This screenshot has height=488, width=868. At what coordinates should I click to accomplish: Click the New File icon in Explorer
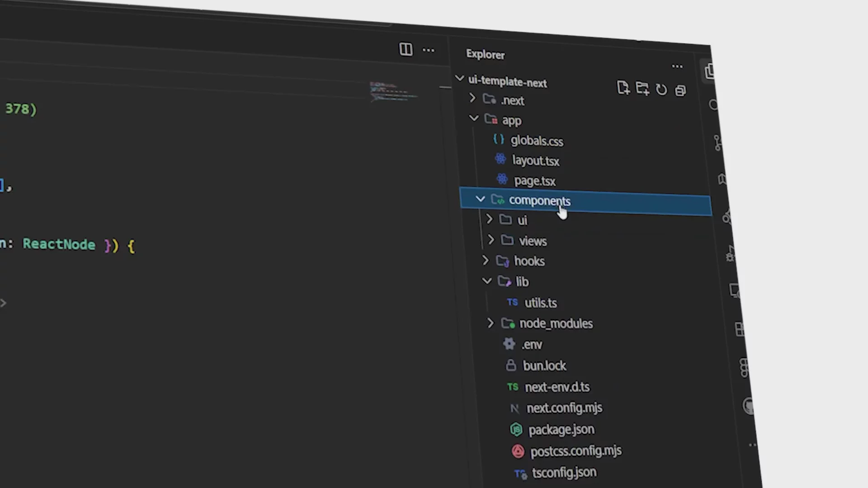(x=623, y=88)
